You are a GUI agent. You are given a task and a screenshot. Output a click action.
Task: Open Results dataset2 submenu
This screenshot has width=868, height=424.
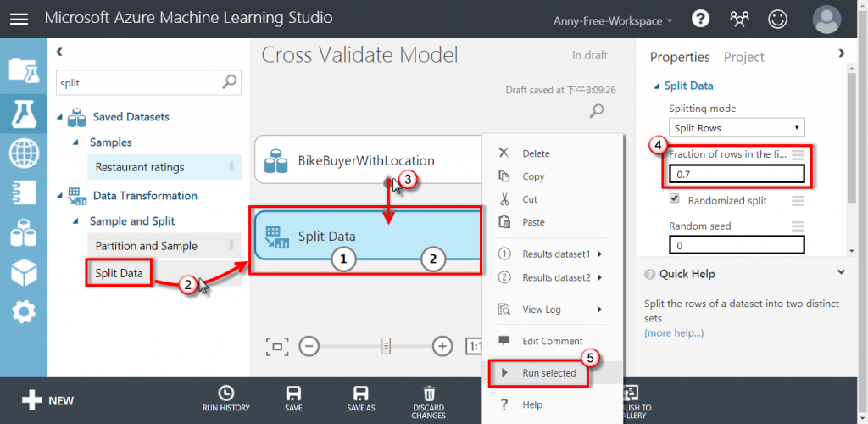click(x=553, y=277)
